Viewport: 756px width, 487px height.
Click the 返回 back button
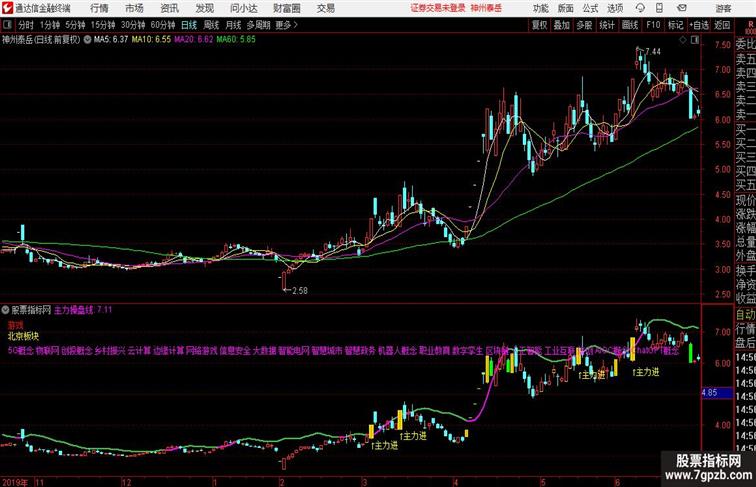pos(722,25)
